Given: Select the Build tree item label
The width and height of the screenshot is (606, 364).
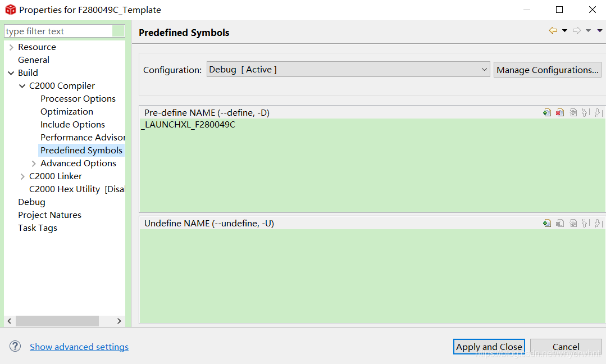Looking at the screenshot, I should click(28, 73).
